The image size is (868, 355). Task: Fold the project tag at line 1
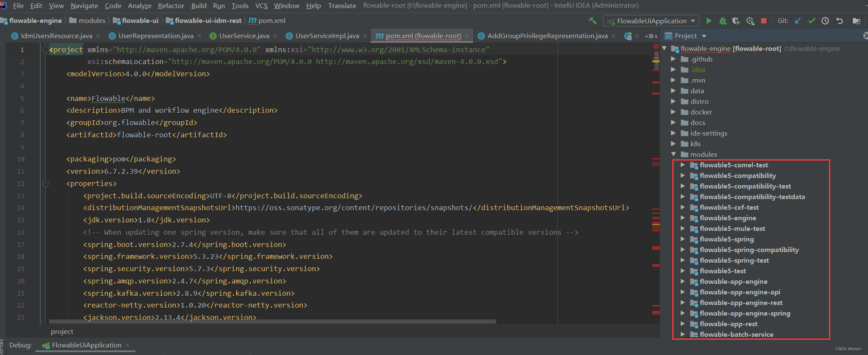45,50
